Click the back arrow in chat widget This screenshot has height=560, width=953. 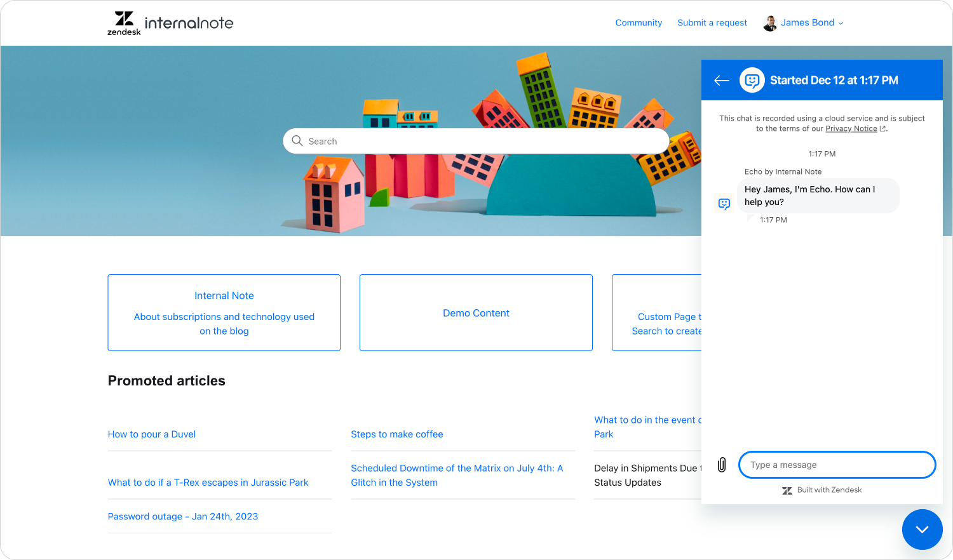tap(722, 80)
